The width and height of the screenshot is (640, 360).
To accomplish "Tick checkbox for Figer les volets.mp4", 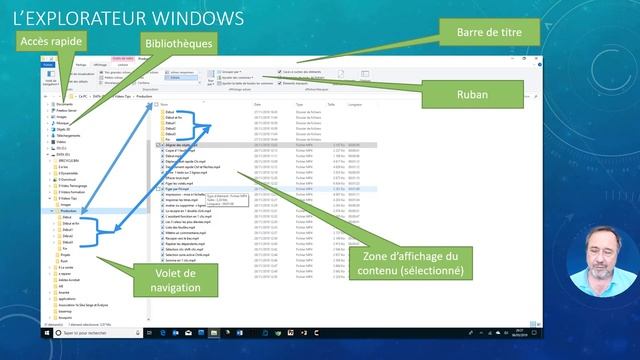I will coord(162,184).
